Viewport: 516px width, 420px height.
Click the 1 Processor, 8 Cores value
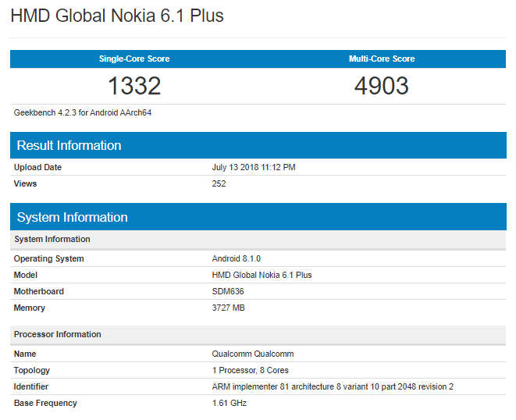[250, 370]
